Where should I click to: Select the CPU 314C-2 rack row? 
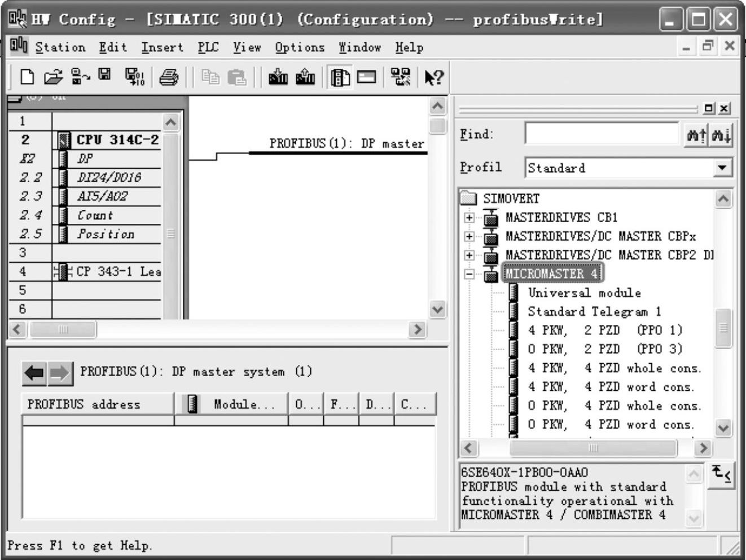117,140
